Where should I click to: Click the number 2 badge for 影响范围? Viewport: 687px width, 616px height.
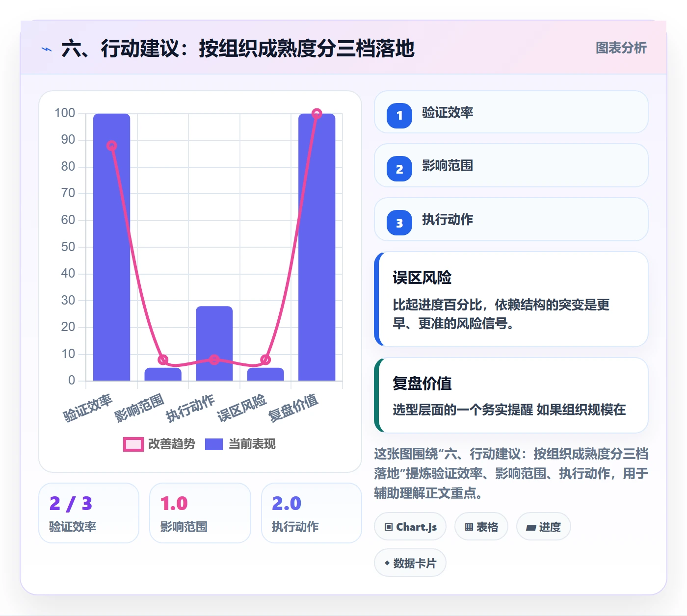tap(399, 169)
